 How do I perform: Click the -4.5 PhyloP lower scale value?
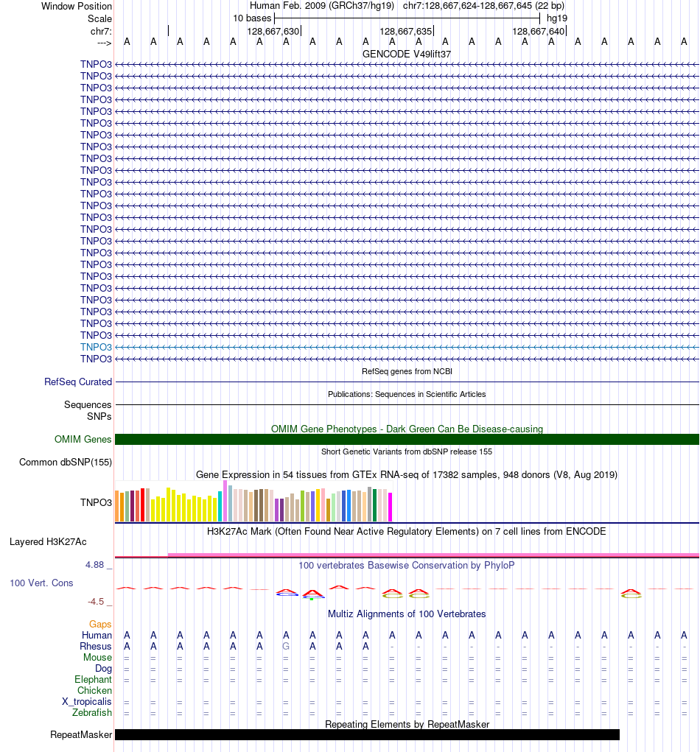pyautogui.click(x=96, y=602)
